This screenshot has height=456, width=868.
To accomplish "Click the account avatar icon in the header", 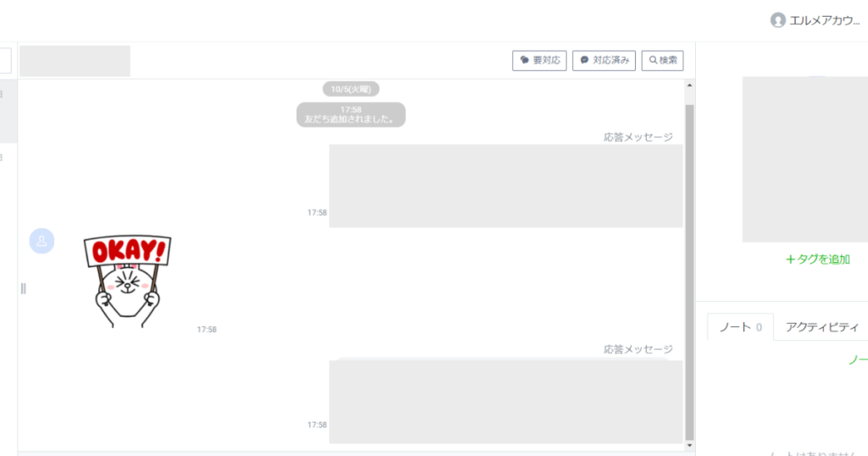I will coord(778,20).
